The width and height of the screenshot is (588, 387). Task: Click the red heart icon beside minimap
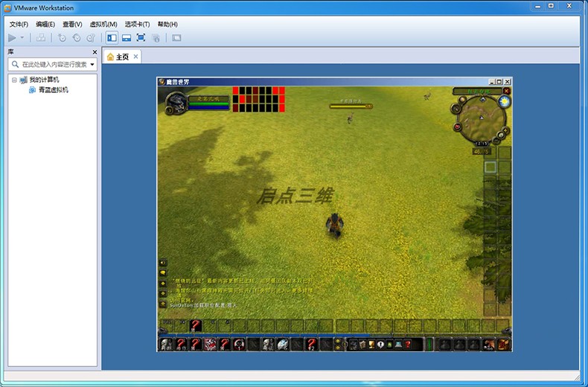pyautogui.click(x=458, y=127)
